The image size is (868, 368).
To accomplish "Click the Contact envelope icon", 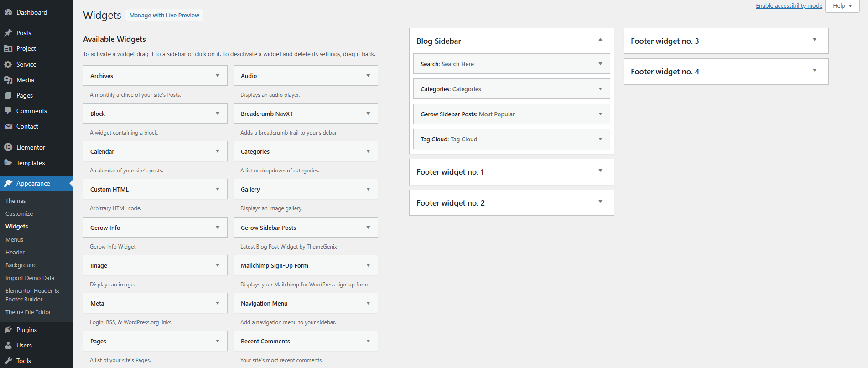I will 8,126.
